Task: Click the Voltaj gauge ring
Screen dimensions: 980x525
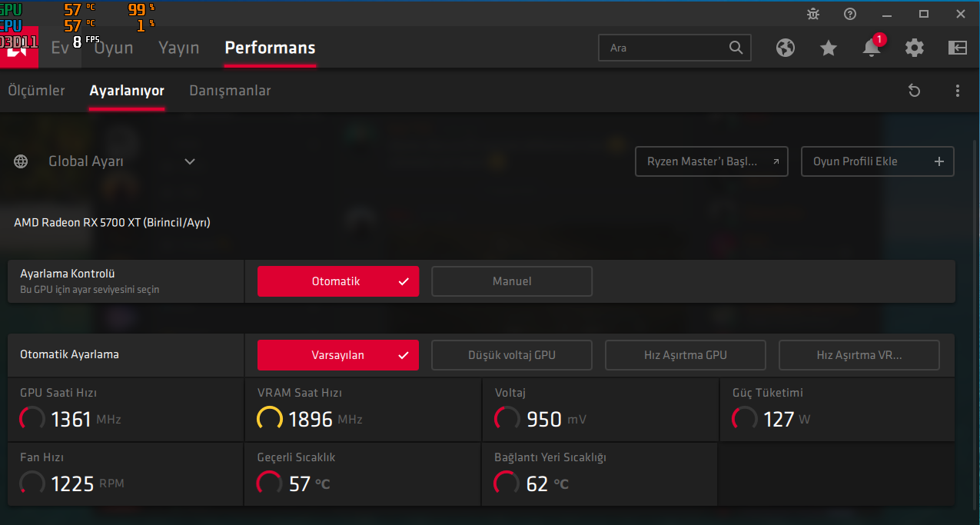Action: [507, 419]
